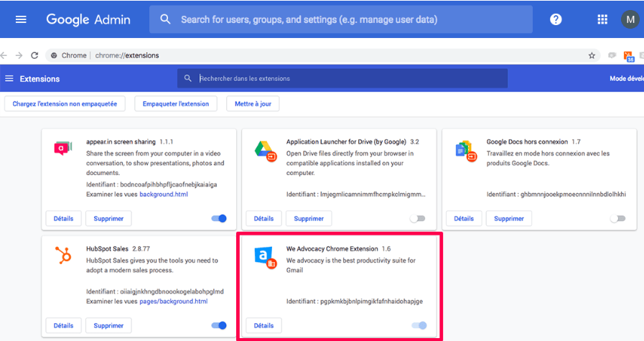The width and height of the screenshot is (644, 341).
Task: Enable the Google Docs hors connexion toggle
Action: 617,218
